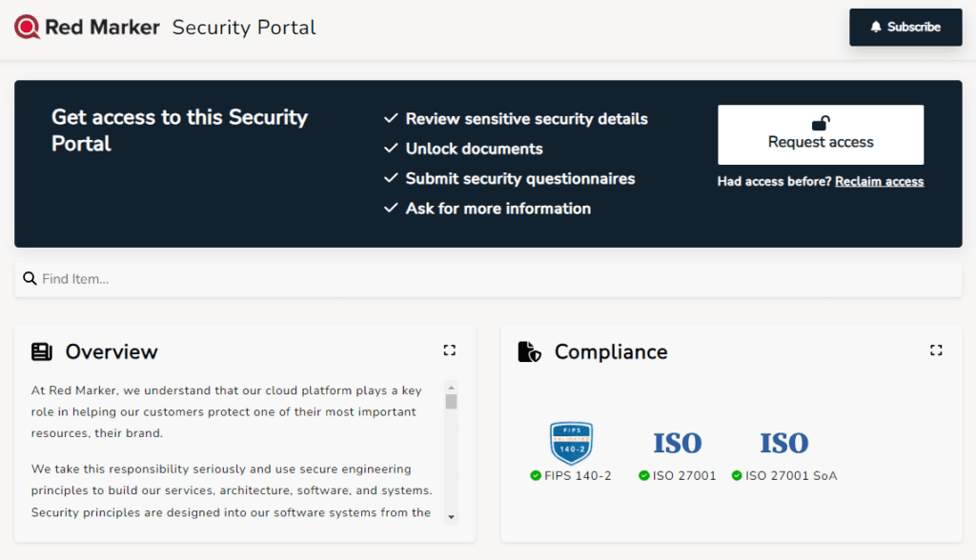
Task: Click the Overview scrollbar thumb
Action: tap(451, 401)
